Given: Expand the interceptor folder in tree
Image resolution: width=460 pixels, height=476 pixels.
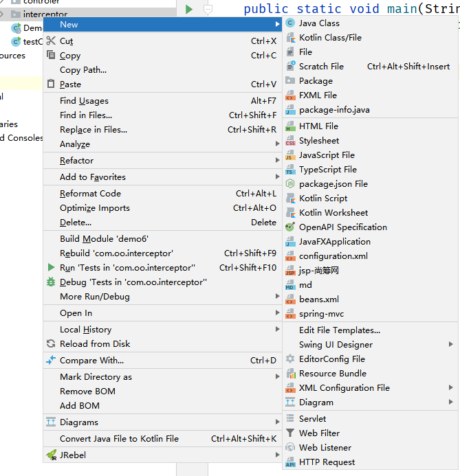Looking at the screenshot, I should pos(12,14).
